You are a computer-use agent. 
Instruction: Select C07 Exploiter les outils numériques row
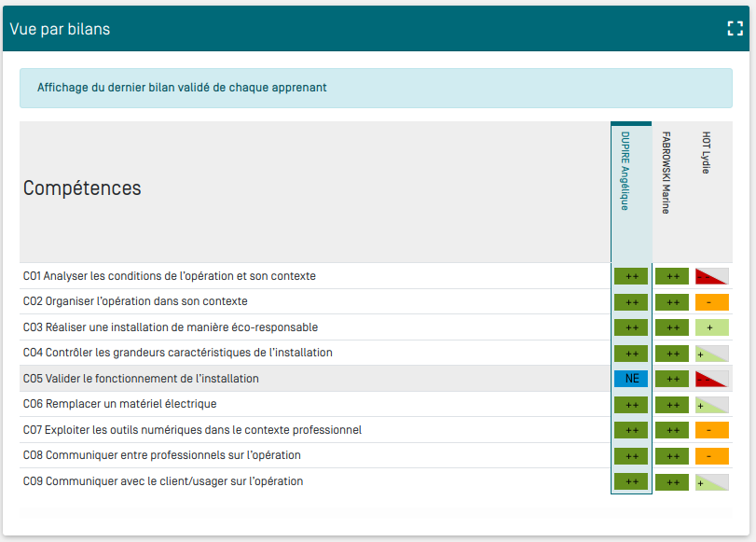click(x=192, y=430)
